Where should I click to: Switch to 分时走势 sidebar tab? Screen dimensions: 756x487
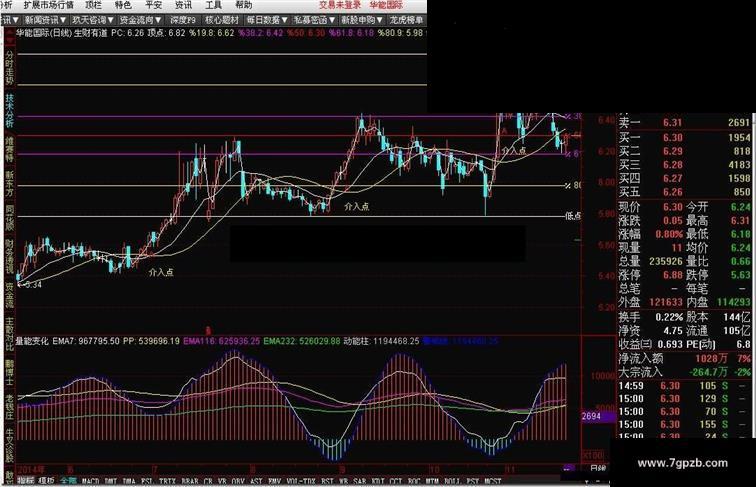9,68
